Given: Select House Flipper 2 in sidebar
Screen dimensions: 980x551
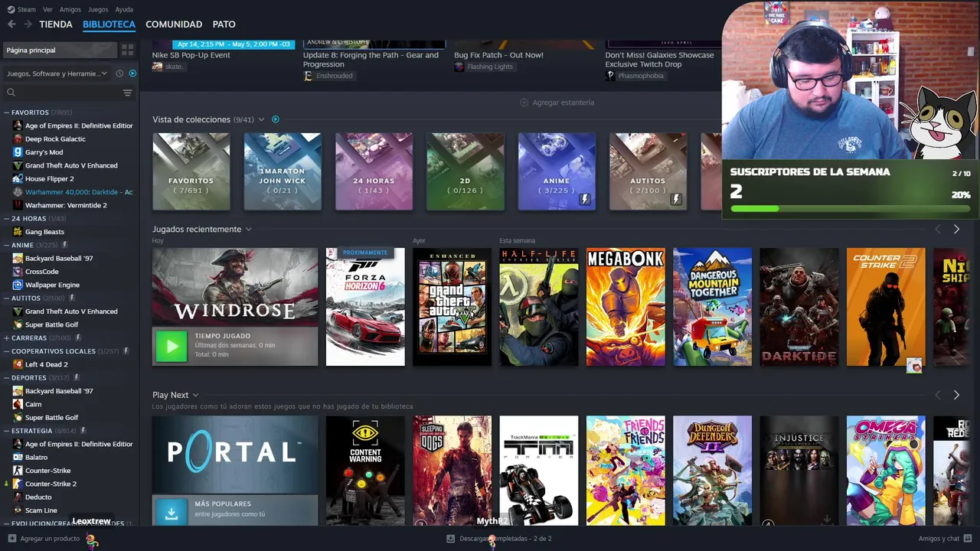Looking at the screenshot, I should coord(49,178).
